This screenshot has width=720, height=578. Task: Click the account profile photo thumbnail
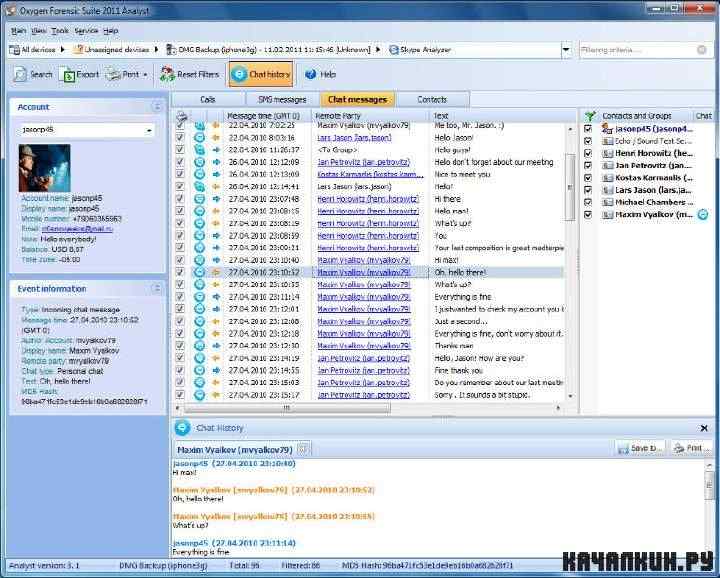coord(45,168)
